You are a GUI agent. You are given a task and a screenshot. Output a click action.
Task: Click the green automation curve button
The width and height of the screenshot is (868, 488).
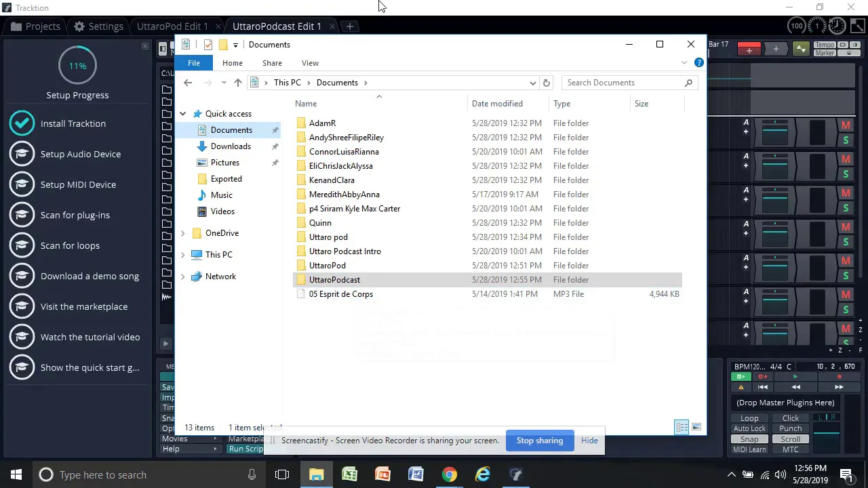point(802,49)
